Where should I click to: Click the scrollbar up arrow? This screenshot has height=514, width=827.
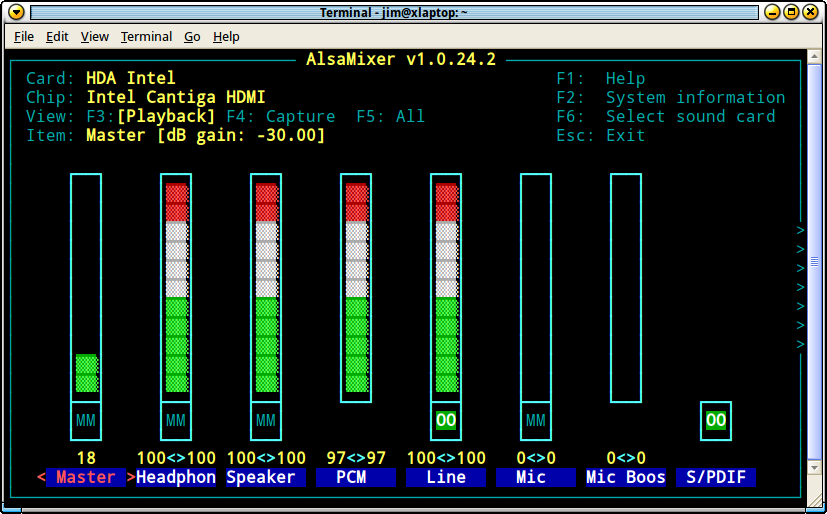pos(814,56)
